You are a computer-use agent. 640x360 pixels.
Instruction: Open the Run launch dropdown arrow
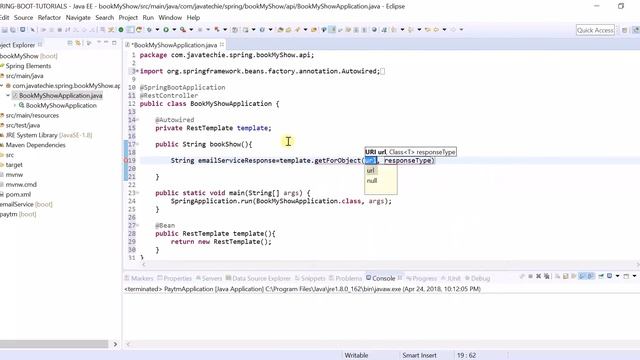tap(174, 30)
